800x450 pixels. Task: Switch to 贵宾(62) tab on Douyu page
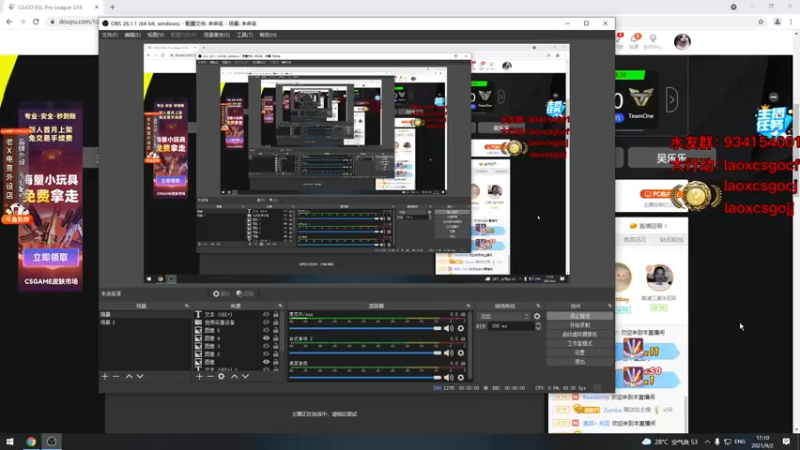[635, 239]
